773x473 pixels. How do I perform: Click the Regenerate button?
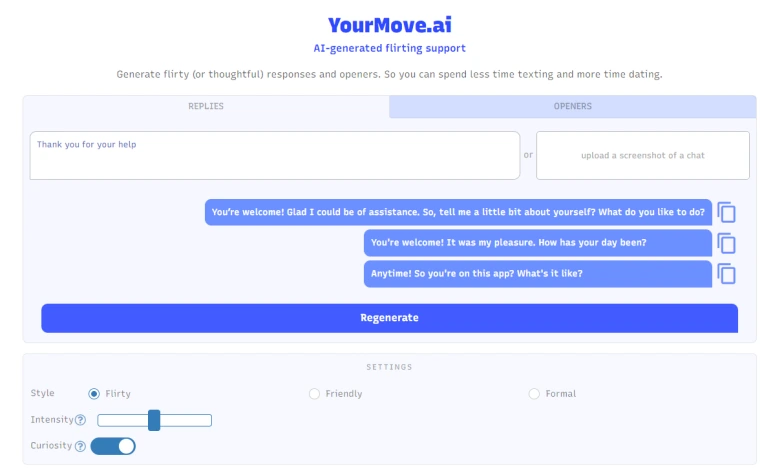click(389, 318)
